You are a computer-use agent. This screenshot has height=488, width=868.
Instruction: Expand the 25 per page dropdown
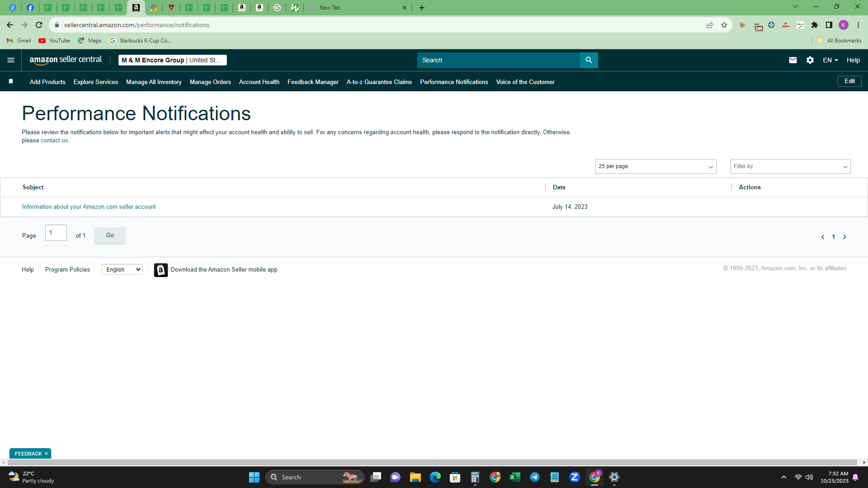tap(656, 166)
